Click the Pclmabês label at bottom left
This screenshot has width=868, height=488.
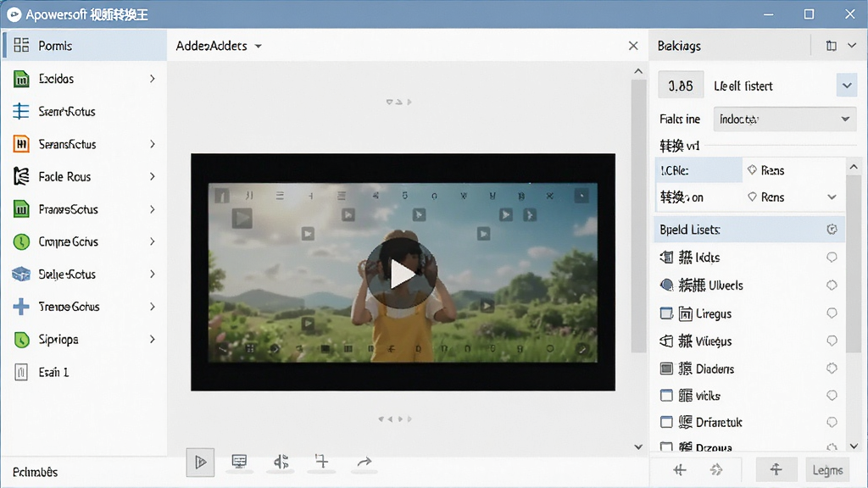35,472
